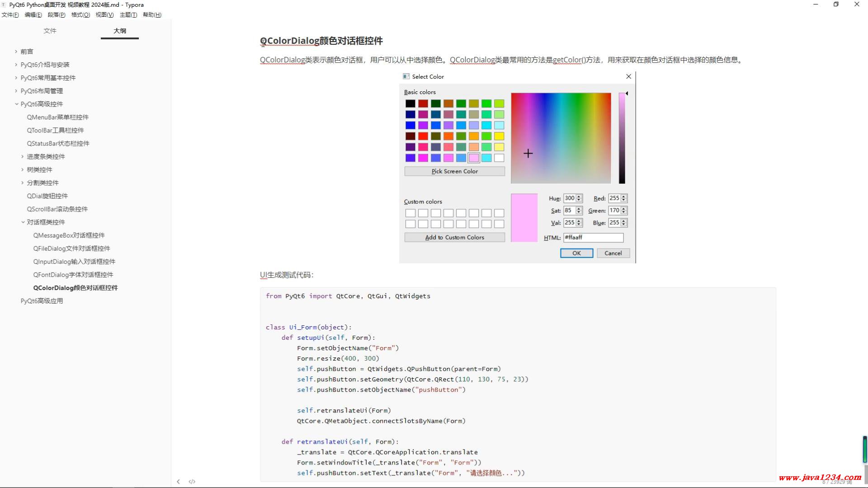Go to QToolBar工具栏控件 heading
Screen dimensions: 868x488
coord(55,130)
